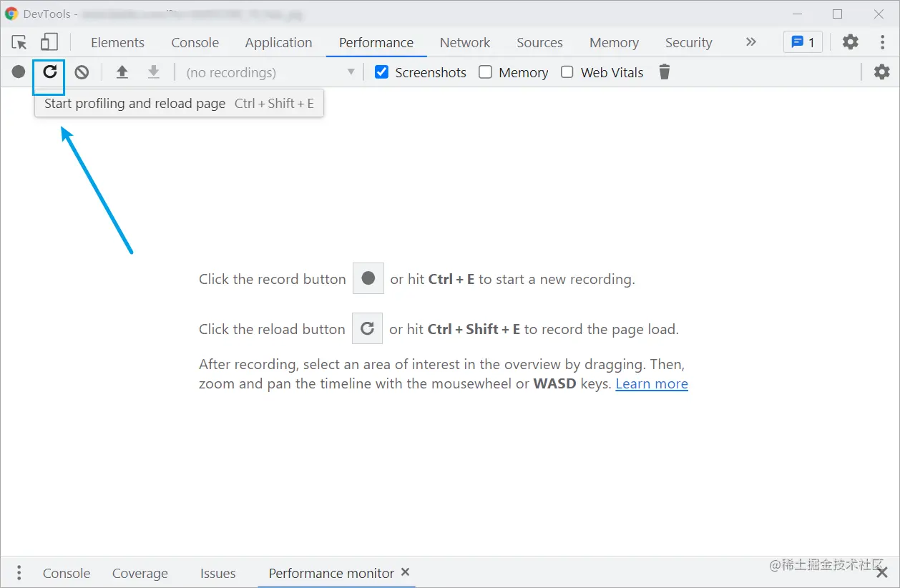
Task: Enable the Web Vitals checkbox
Action: 567,72
